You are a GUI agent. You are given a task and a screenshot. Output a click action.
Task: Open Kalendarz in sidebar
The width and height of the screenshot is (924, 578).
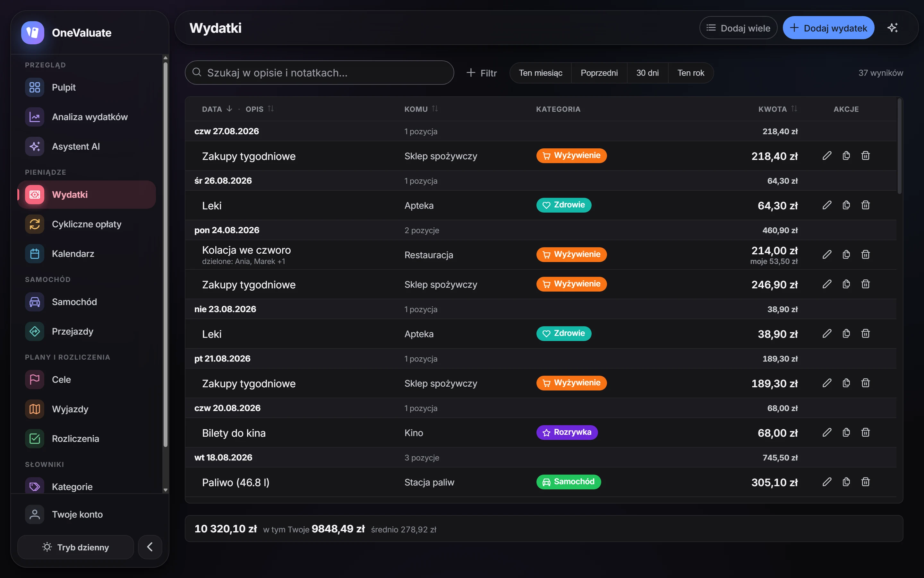click(x=87, y=254)
